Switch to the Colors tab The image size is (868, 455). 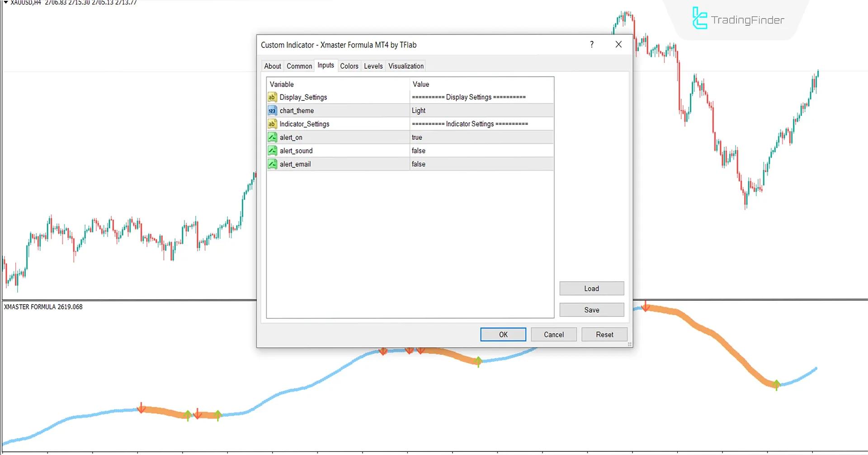click(x=349, y=66)
